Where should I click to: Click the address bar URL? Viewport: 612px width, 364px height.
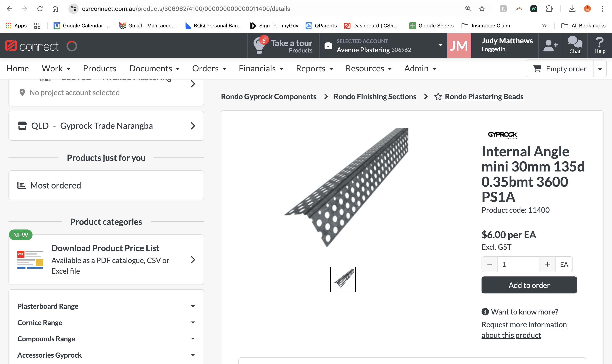click(186, 9)
